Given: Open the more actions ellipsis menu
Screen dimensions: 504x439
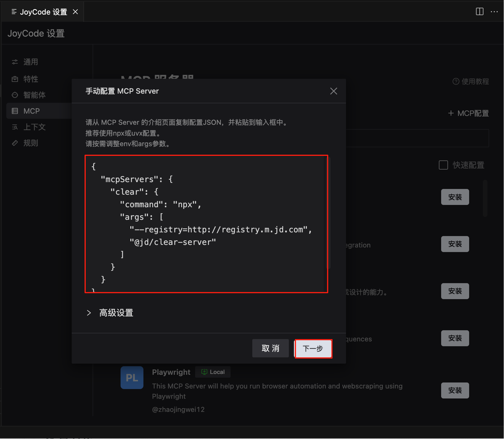Looking at the screenshot, I should click(x=494, y=12).
